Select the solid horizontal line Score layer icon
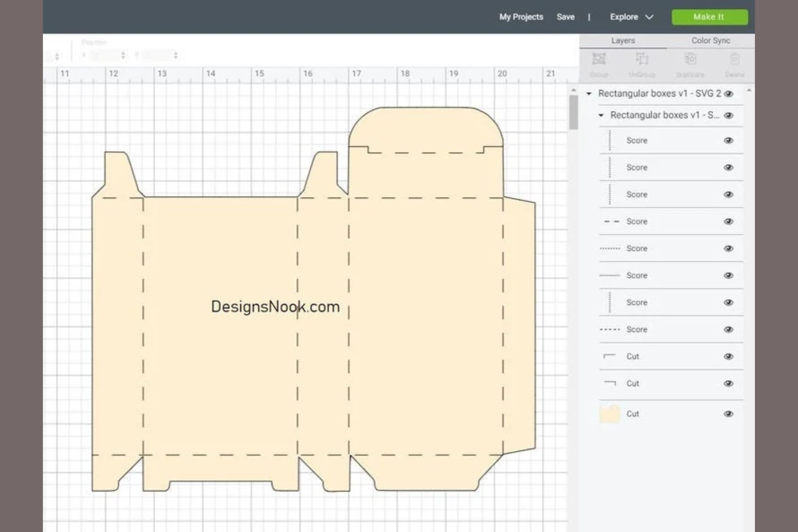Screen dimensions: 798x532 610,275
